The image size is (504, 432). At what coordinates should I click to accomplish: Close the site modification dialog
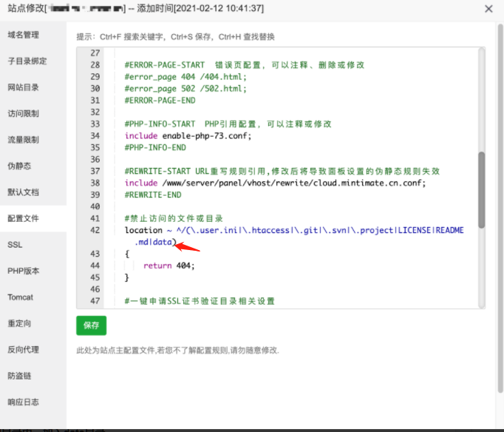click(x=488, y=9)
